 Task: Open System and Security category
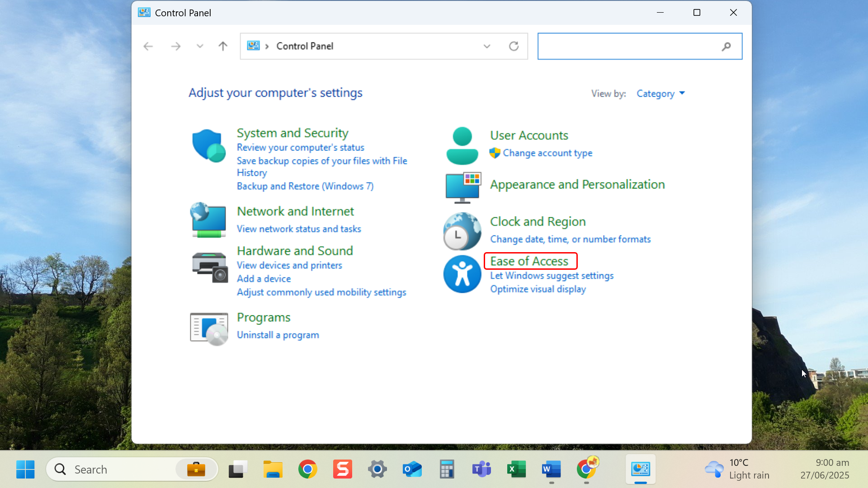[x=292, y=133]
